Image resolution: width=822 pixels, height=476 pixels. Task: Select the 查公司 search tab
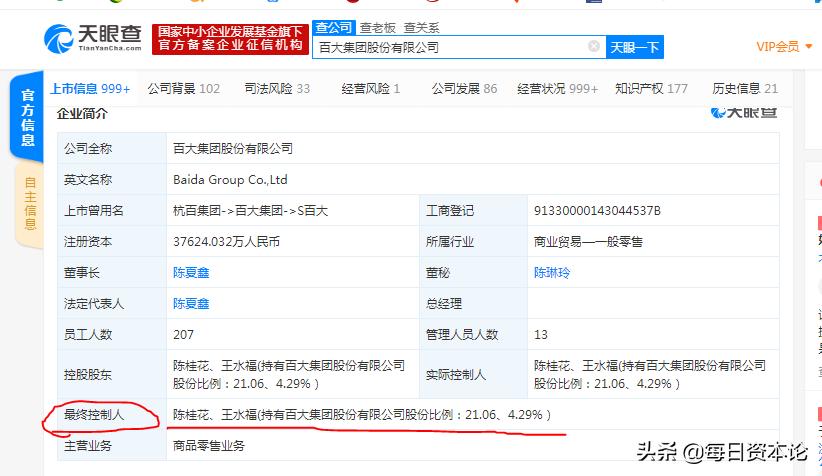coord(334,27)
